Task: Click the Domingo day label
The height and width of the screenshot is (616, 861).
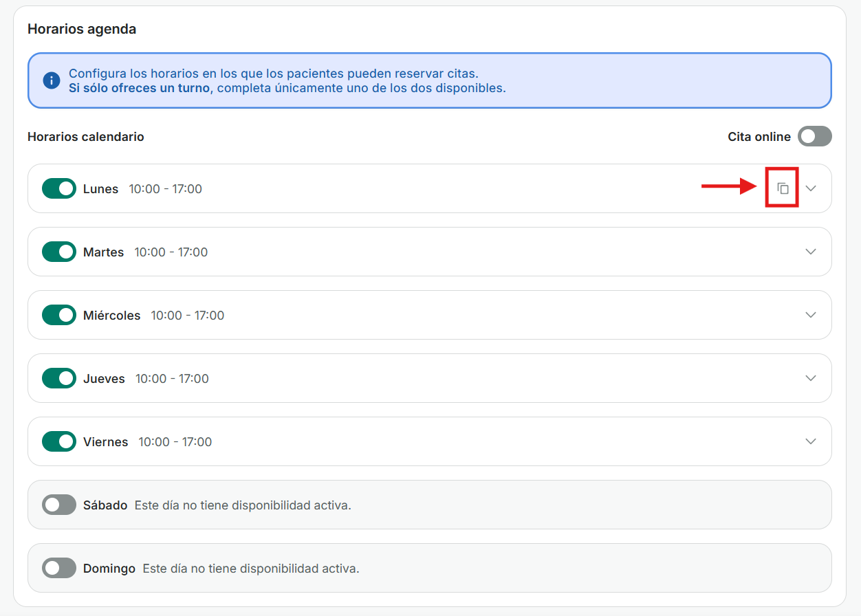Action: [109, 569]
